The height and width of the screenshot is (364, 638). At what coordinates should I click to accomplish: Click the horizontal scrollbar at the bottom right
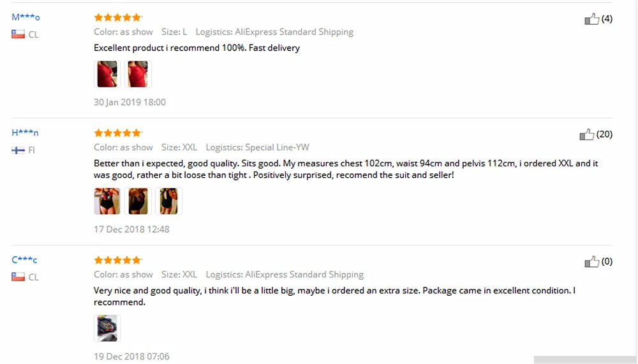click(584, 360)
